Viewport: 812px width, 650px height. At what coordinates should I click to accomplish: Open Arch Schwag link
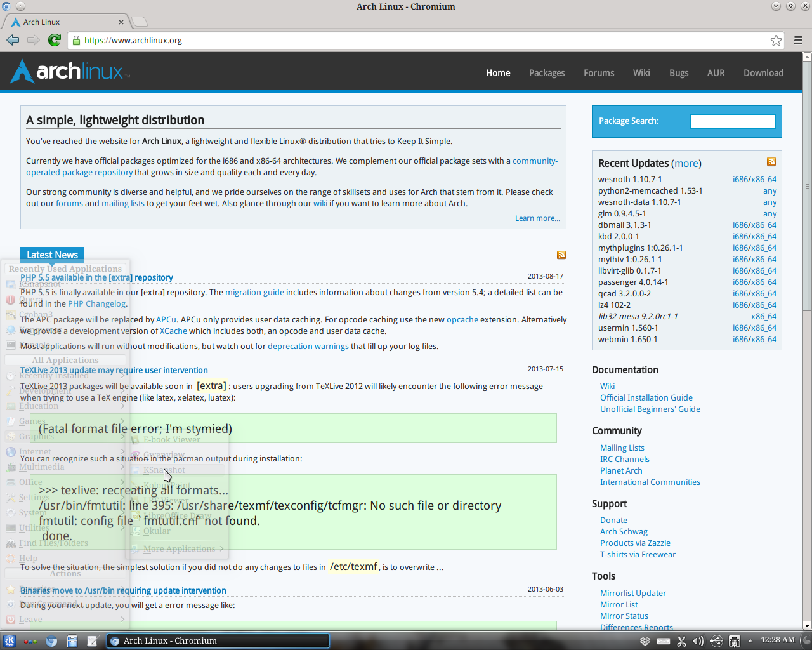[x=624, y=532]
